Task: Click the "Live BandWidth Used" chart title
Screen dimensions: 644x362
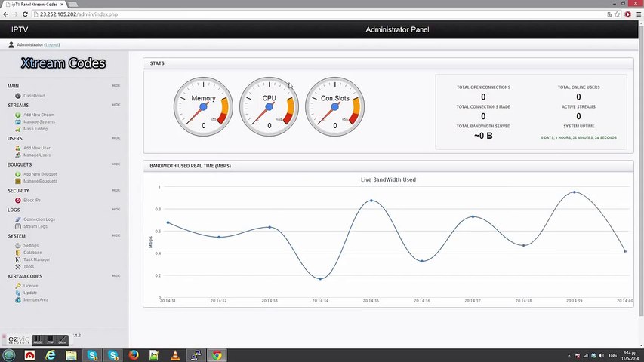Action: pos(388,179)
